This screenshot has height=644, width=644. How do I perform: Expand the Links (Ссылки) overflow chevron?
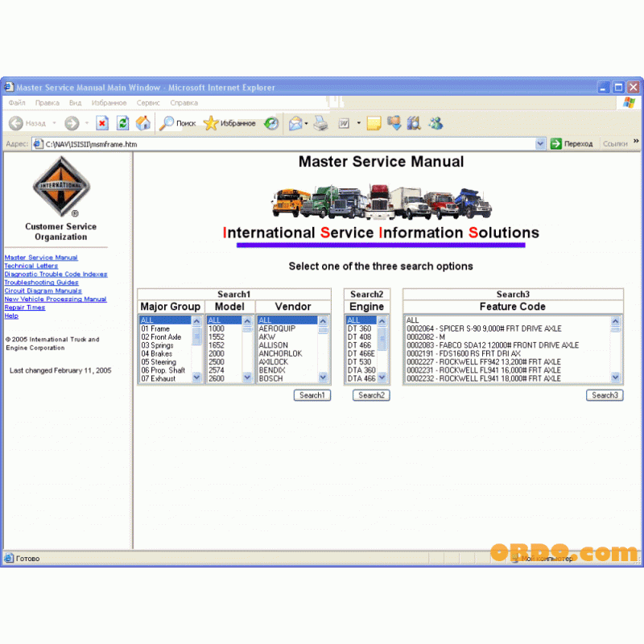pos(636,142)
